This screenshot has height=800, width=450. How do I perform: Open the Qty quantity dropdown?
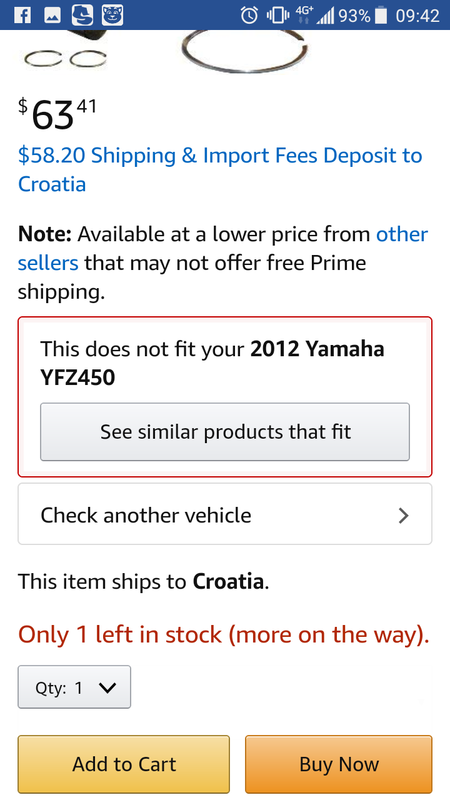tap(74, 687)
